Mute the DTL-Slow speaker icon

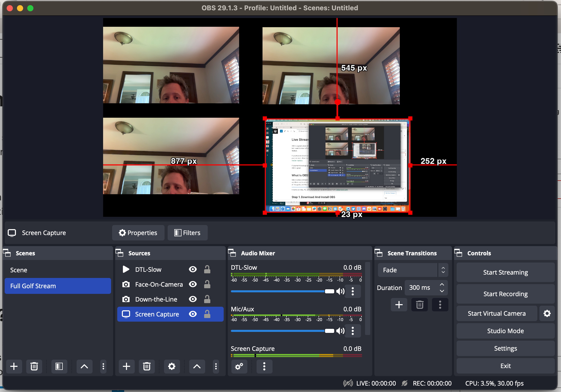click(x=340, y=291)
